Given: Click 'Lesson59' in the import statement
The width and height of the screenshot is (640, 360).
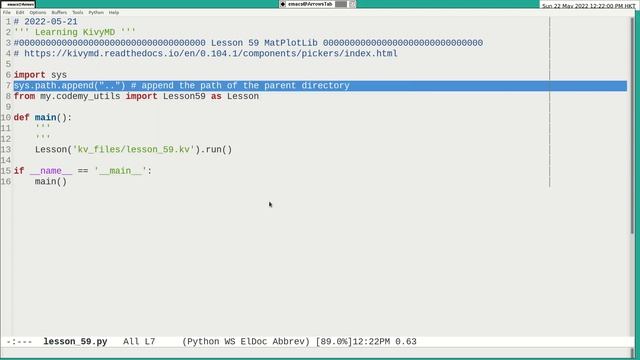Looking at the screenshot, I should [184, 96].
